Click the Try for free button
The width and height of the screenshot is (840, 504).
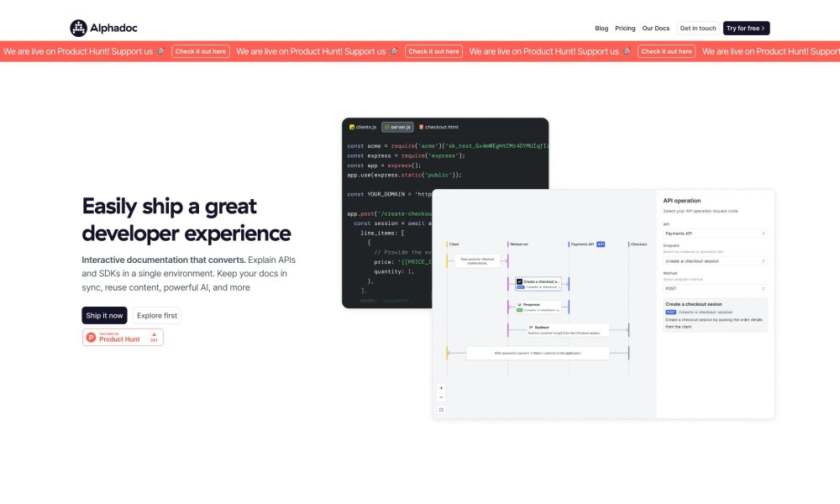pos(746,29)
